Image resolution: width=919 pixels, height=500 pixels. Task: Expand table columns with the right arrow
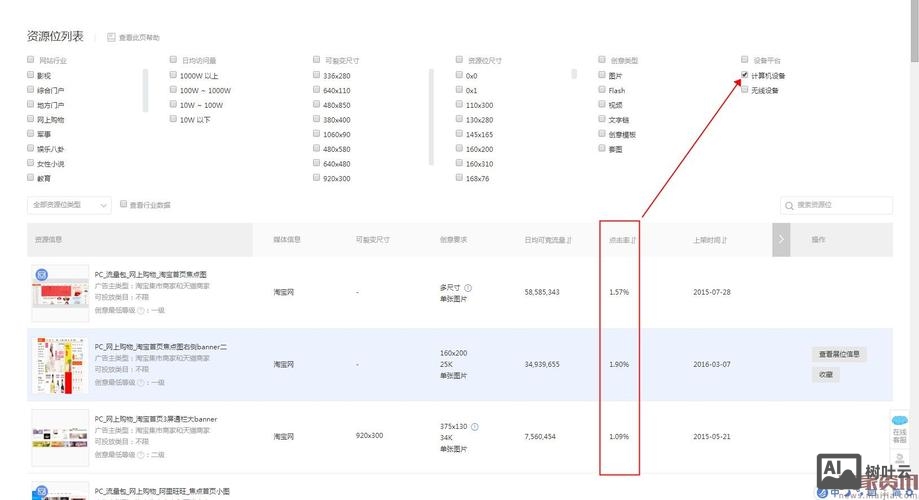[782, 240]
